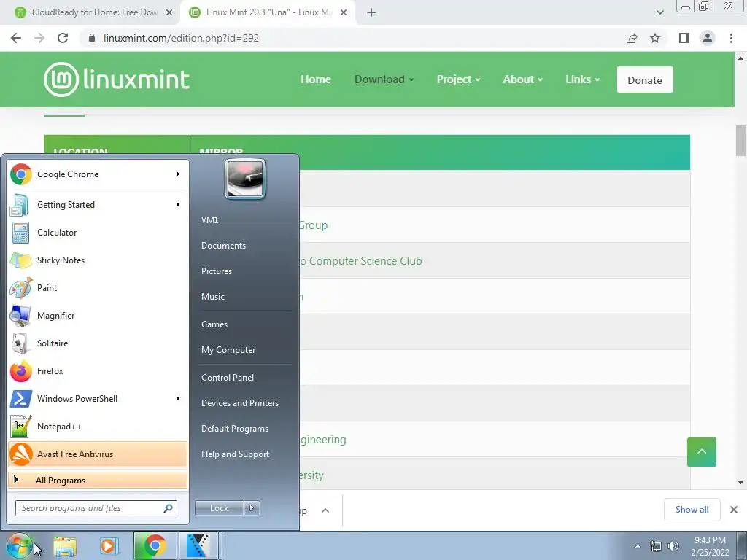
Task: Click the Search programs and files box
Action: [96, 508]
